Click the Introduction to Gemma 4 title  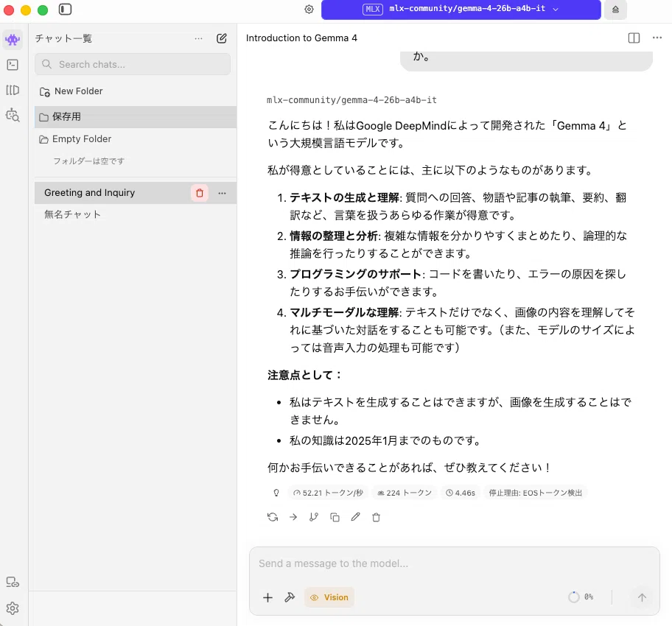coord(301,38)
